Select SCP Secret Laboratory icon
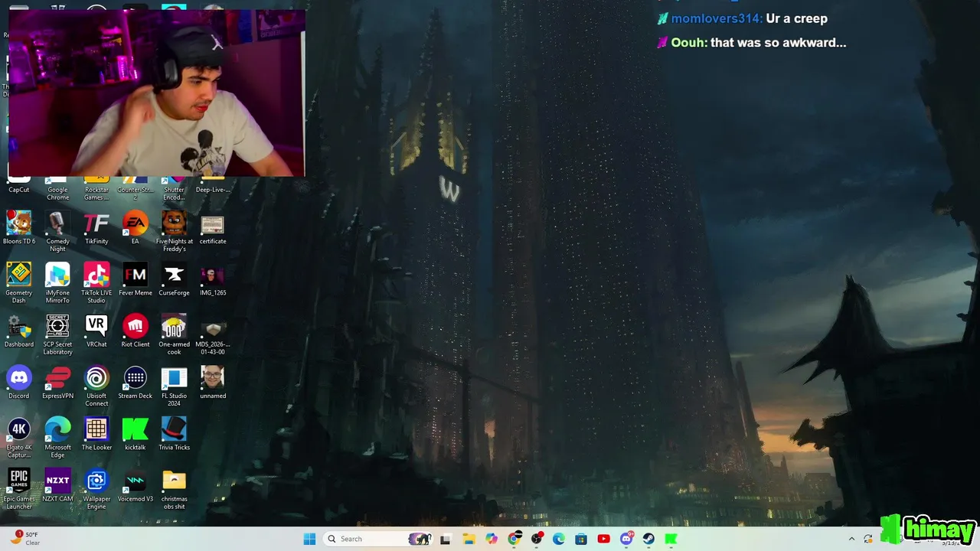This screenshot has height=551, width=980. (57, 334)
